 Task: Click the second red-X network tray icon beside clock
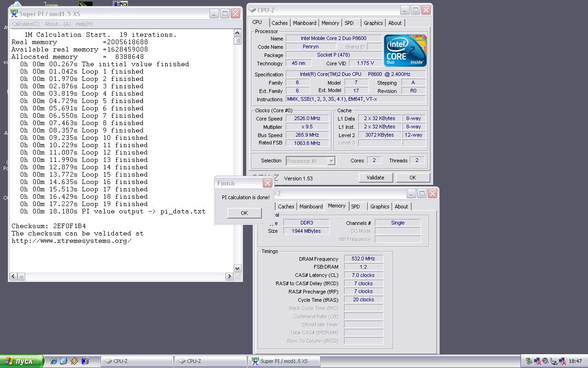tap(562, 361)
